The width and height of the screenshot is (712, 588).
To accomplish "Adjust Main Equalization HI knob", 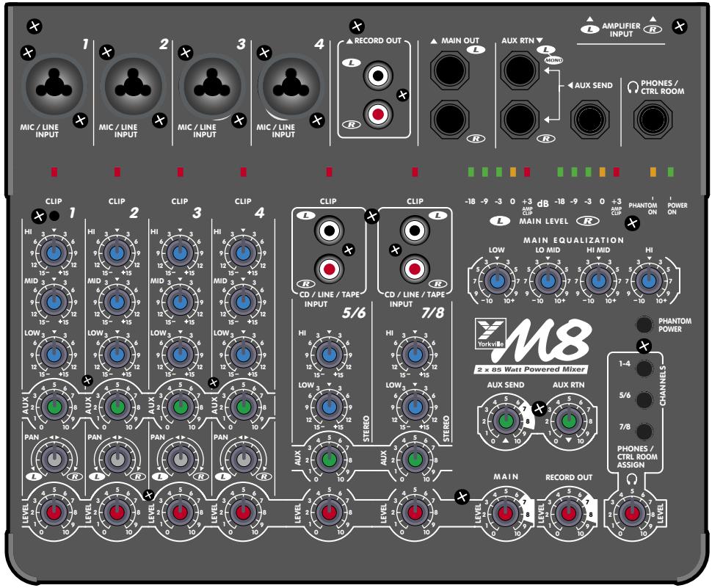I will point(650,280).
